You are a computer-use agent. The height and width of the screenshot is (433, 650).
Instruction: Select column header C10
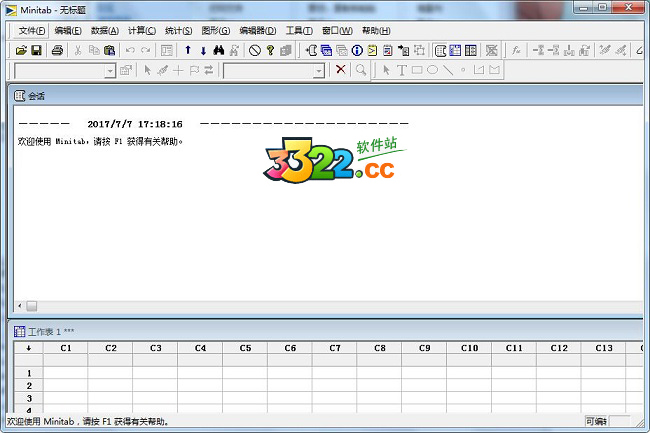469,348
